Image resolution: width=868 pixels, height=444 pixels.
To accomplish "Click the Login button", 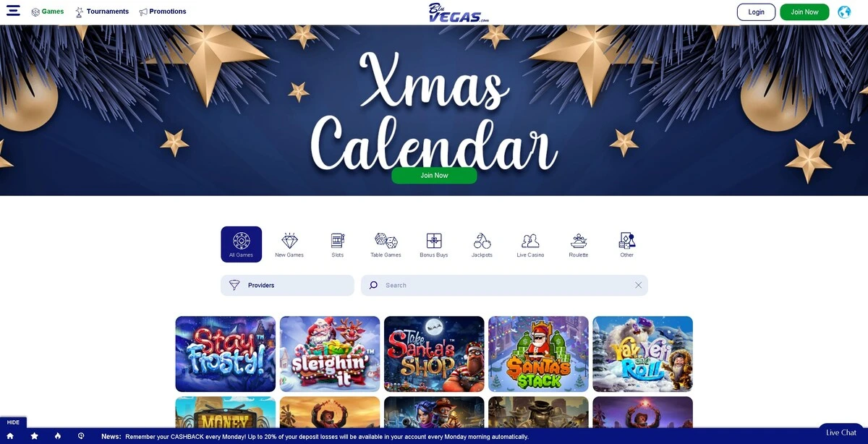I will tap(756, 12).
